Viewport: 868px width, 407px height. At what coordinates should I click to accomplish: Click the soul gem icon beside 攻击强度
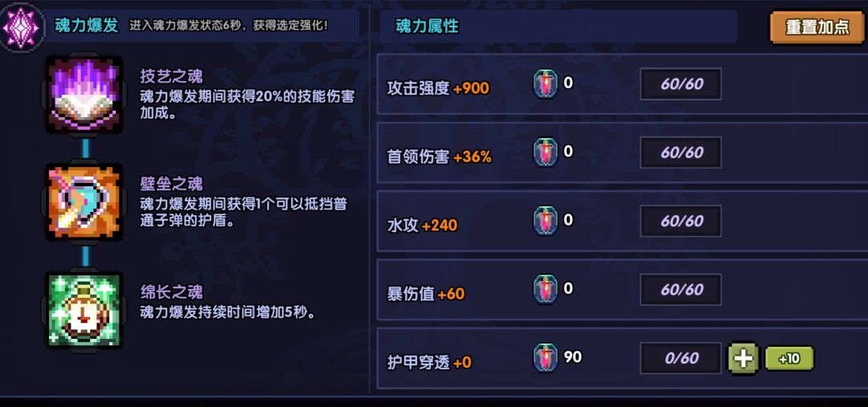[x=546, y=83]
